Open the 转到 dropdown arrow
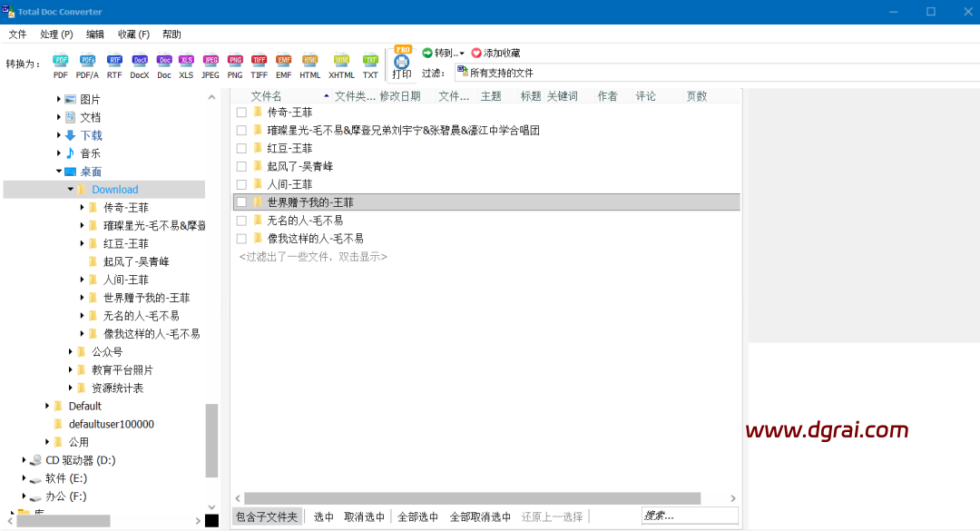980x531 pixels. [x=462, y=54]
